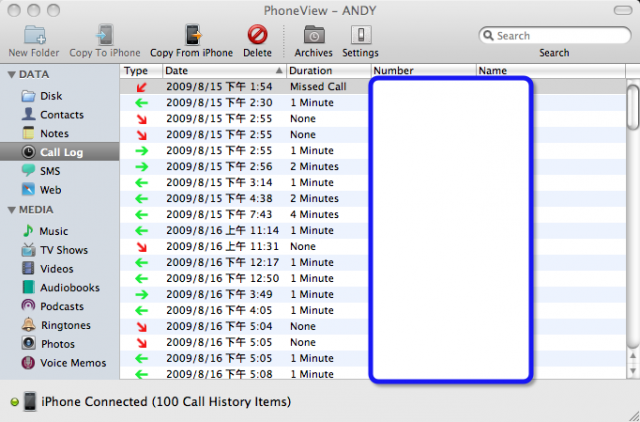This screenshot has height=422, width=640.
Task: Select the 2009/8/16 上午 11:31 row
Action: (x=373, y=247)
